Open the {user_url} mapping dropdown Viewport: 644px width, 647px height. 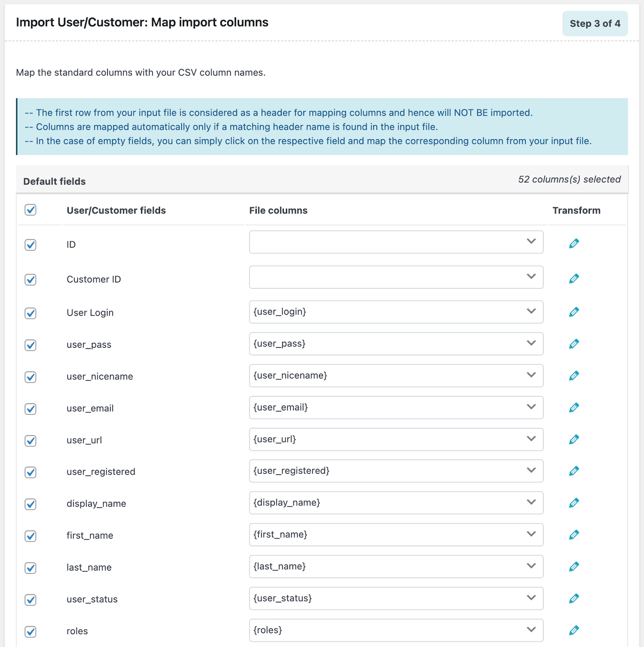pos(396,439)
